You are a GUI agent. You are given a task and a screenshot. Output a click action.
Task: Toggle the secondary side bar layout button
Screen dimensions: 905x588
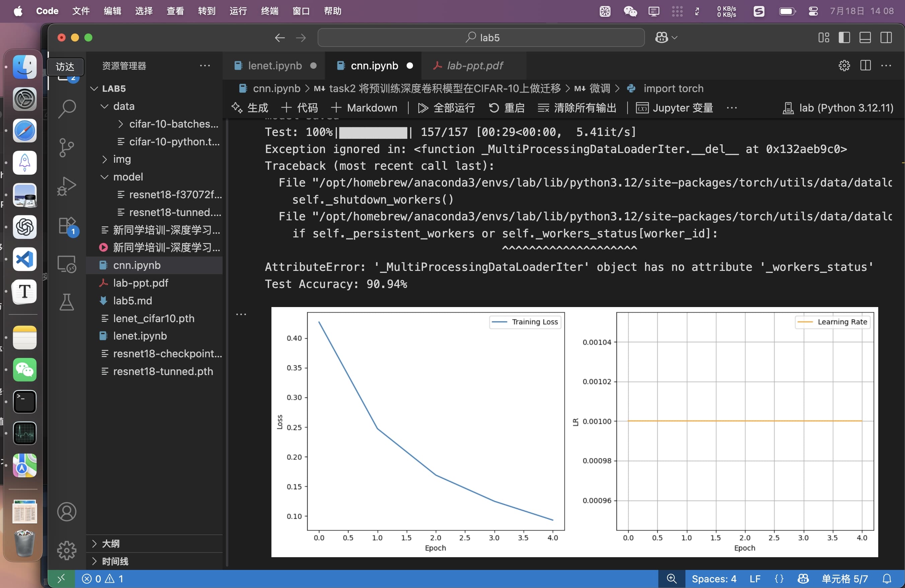click(x=886, y=38)
